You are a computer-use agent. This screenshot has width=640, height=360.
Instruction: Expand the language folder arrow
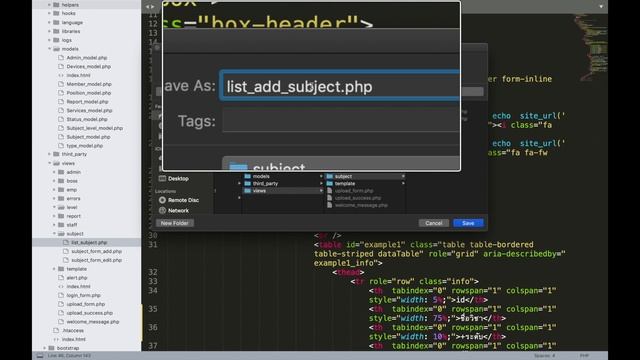[49, 22]
